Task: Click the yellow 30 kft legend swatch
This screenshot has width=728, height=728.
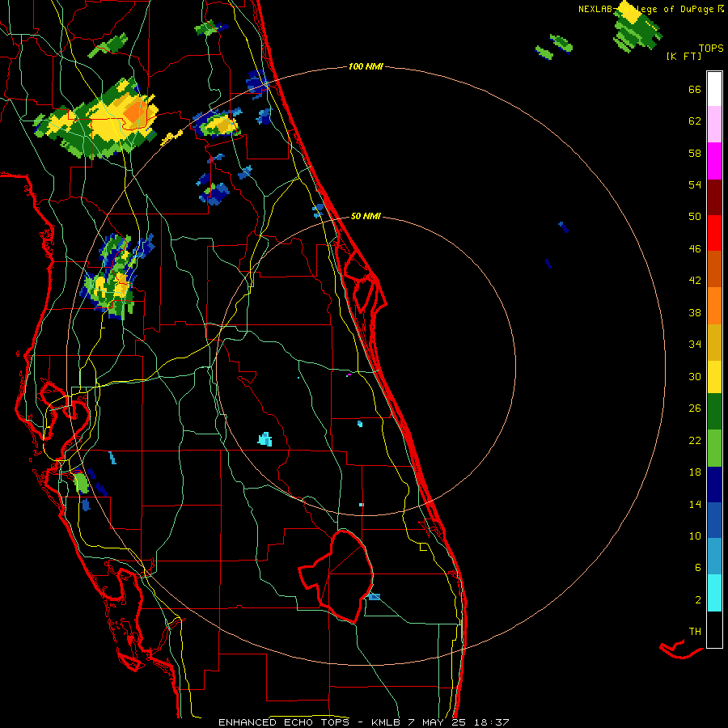Action: click(x=714, y=377)
